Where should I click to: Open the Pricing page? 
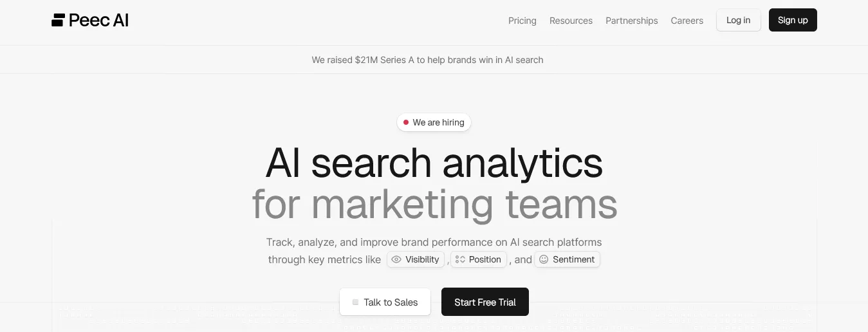click(x=522, y=21)
